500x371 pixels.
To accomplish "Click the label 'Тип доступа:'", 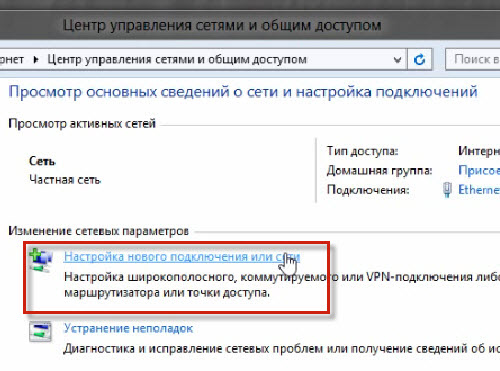I will click(x=363, y=151).
